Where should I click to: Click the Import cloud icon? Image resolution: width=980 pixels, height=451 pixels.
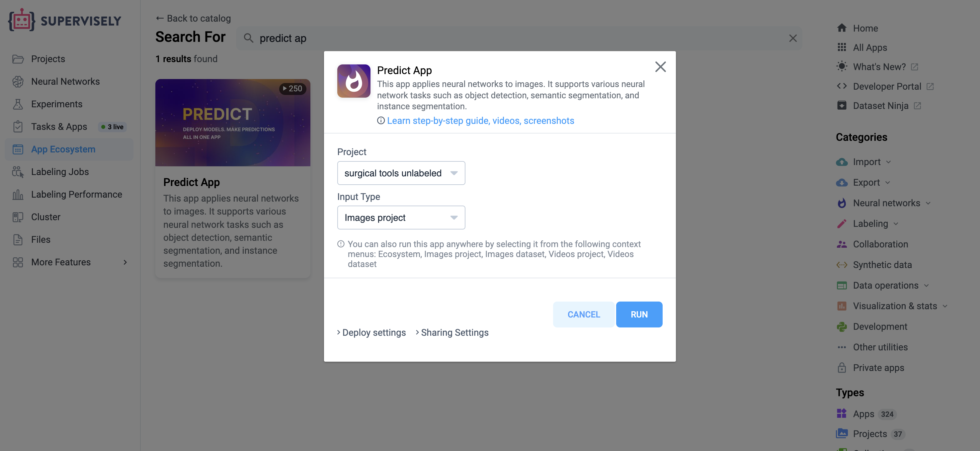(842, 162)
